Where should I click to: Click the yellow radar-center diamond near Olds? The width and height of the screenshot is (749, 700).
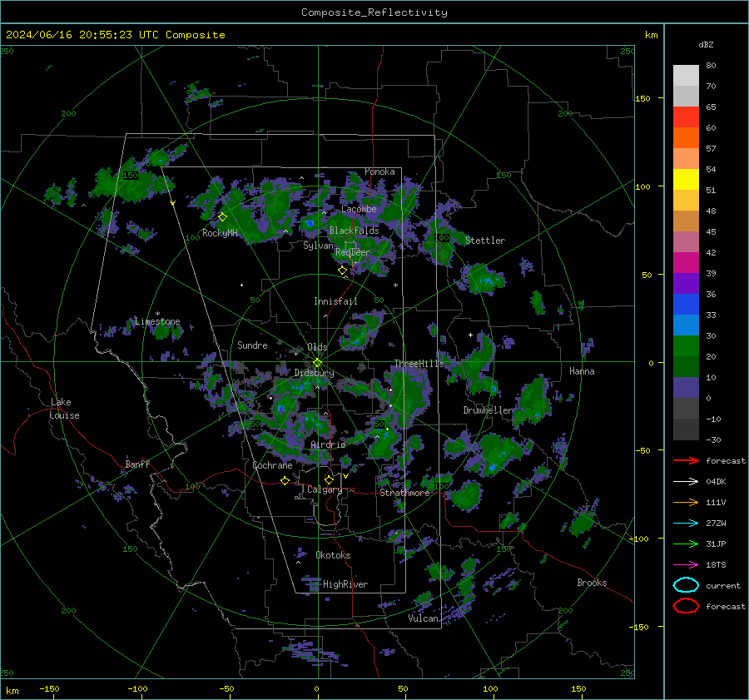pyautogui.click(x=317, y=363)
